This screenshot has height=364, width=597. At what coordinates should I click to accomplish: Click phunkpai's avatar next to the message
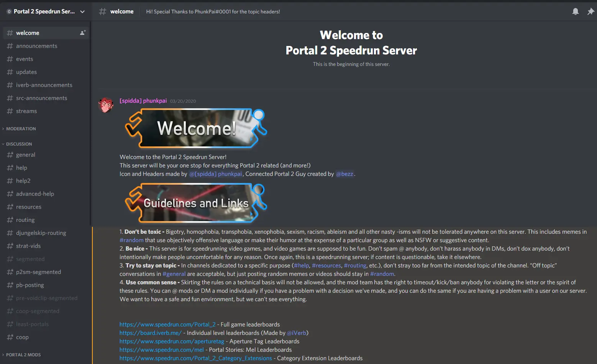coord(106,105)
